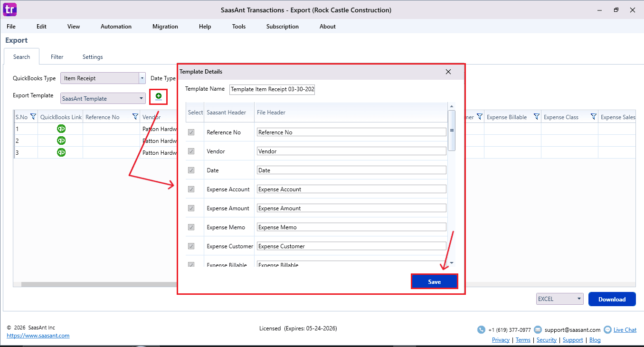Open the Automation menu
Image resolution: width=644 pixels, height=347 pixels.
116,27
